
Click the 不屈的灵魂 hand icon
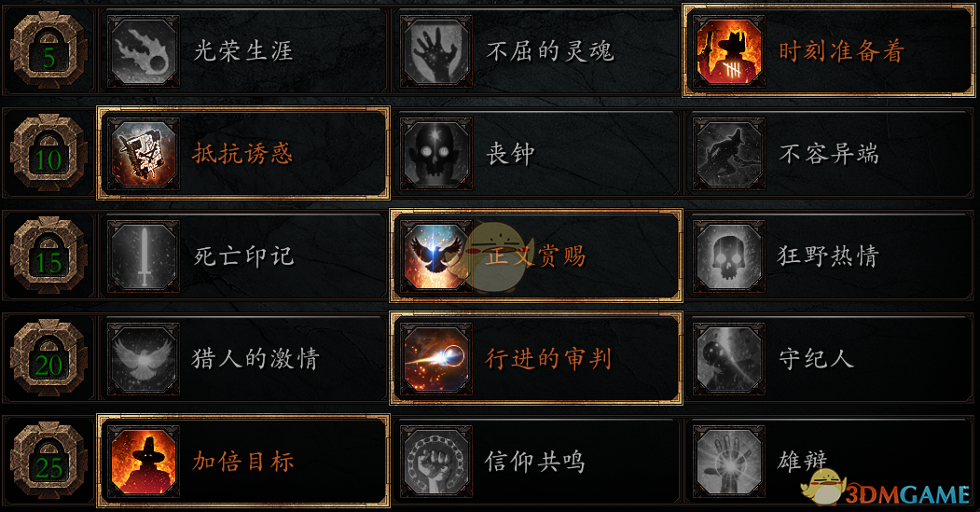tap(436, 51)
